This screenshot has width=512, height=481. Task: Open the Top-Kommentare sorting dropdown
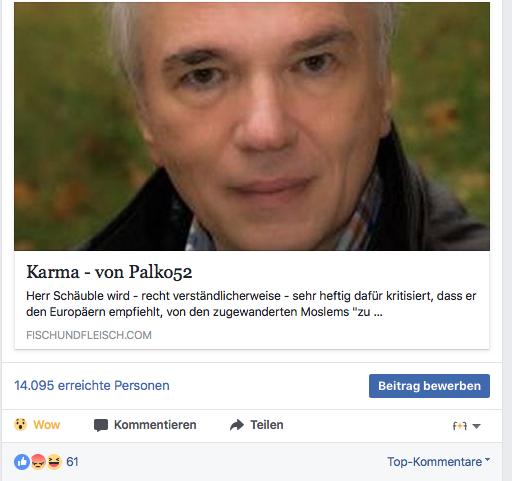click(438, 462)
